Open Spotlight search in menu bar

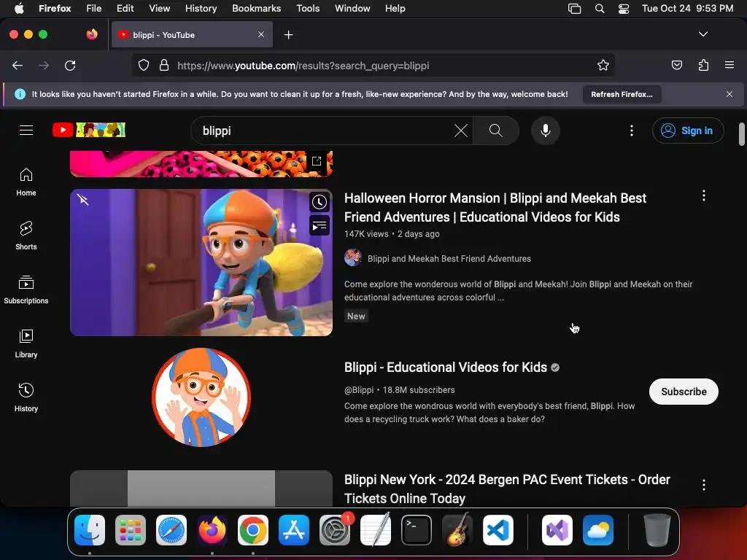pyautogui.click(x=600, y=8)
